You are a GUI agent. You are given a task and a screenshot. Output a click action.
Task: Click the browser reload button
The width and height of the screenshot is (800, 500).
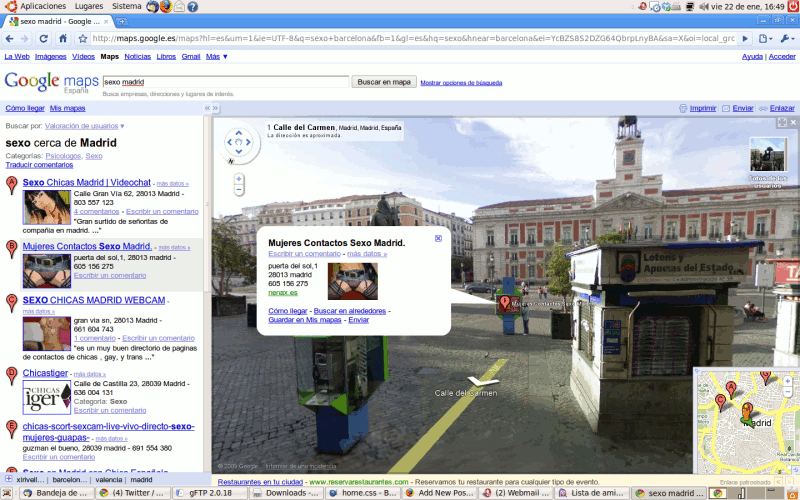[x=45, y=39]
